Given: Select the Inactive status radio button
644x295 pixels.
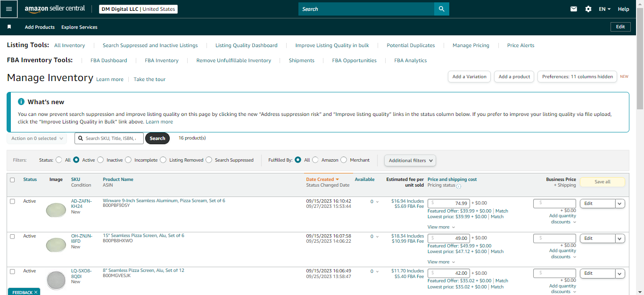Looking at the screenshot, I should click(100, 160).
